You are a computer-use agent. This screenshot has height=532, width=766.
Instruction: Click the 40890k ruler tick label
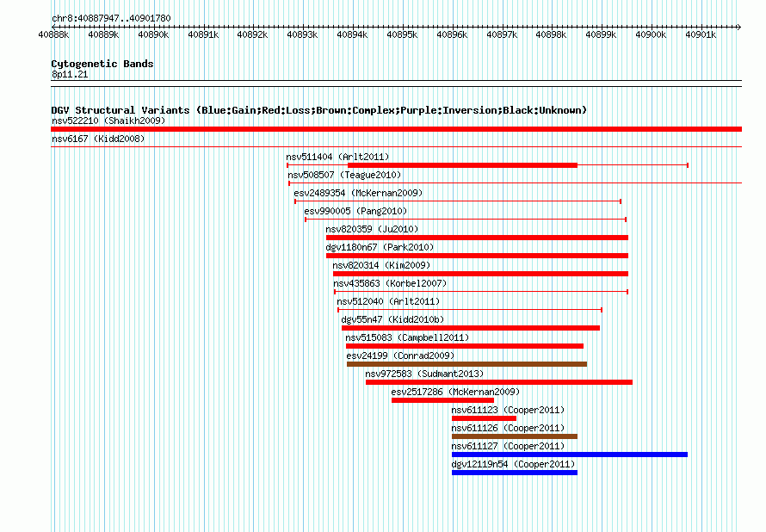tap(153, 34)
